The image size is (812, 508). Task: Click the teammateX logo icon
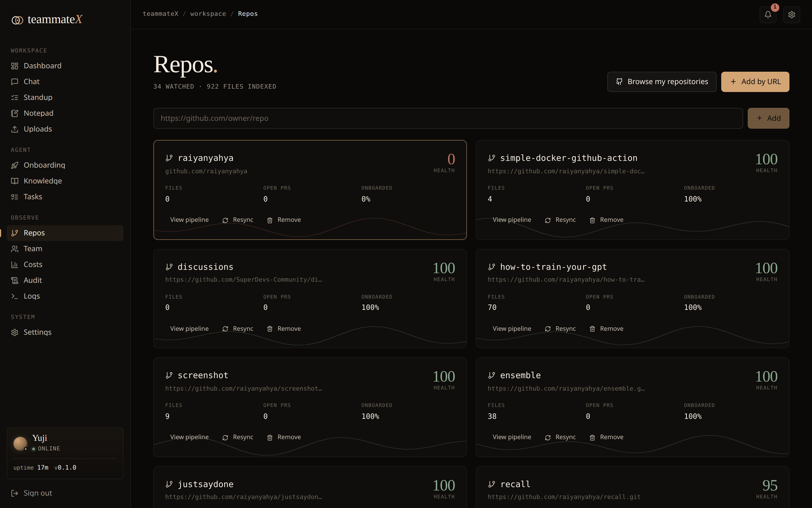click(17, 20)
